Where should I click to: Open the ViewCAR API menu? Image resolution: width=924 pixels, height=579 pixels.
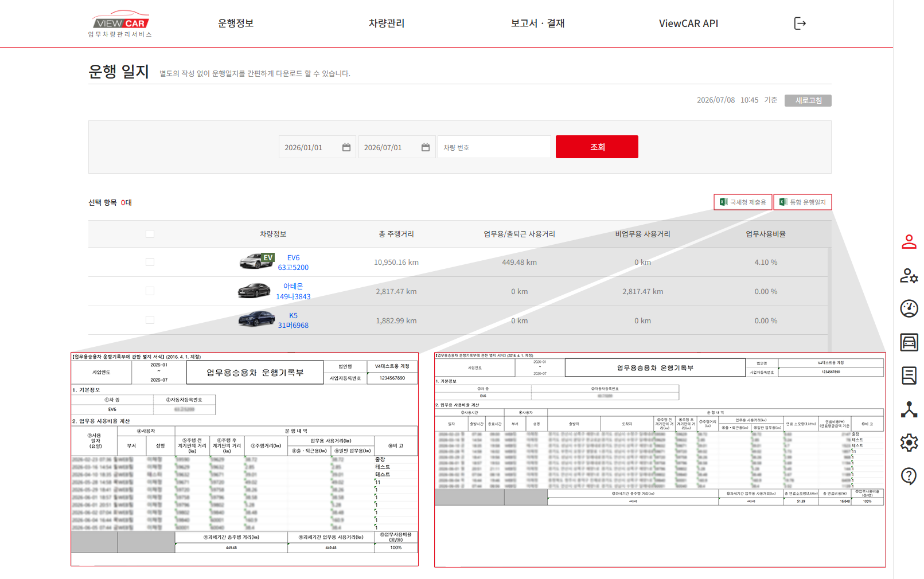[x=688, y=24]
